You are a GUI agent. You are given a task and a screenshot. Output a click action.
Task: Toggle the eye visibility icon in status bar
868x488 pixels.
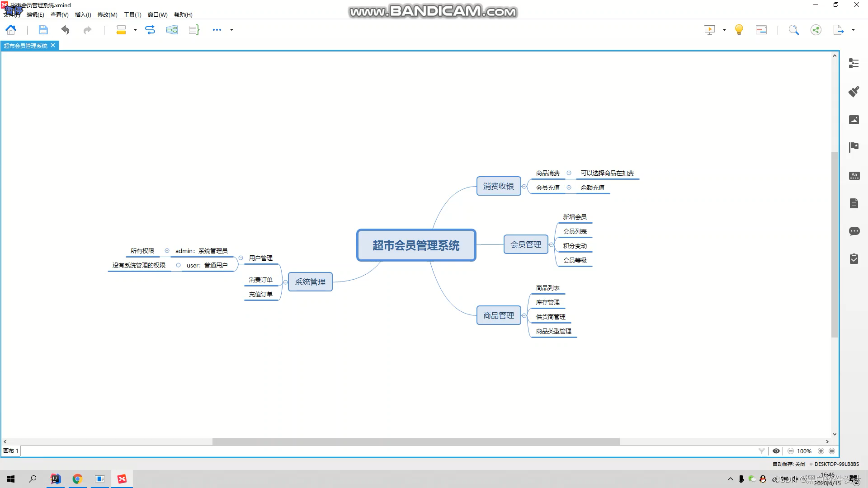point(776,451)
